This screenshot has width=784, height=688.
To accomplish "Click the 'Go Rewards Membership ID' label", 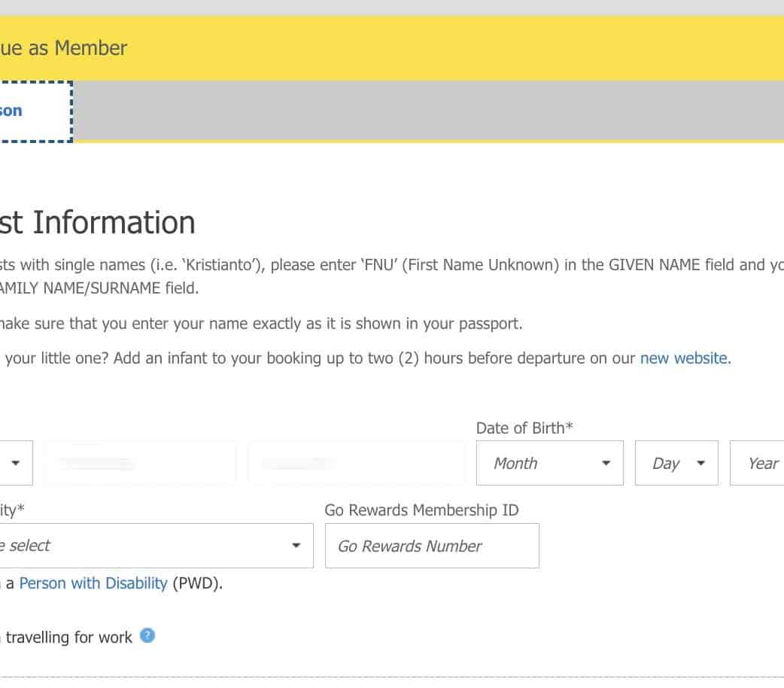I will (x=421, y=510).
